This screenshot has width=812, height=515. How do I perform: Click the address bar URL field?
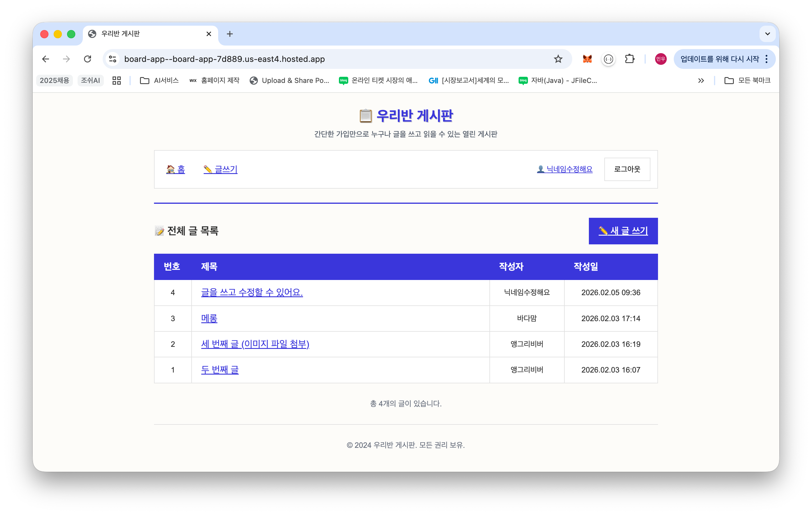304,59
